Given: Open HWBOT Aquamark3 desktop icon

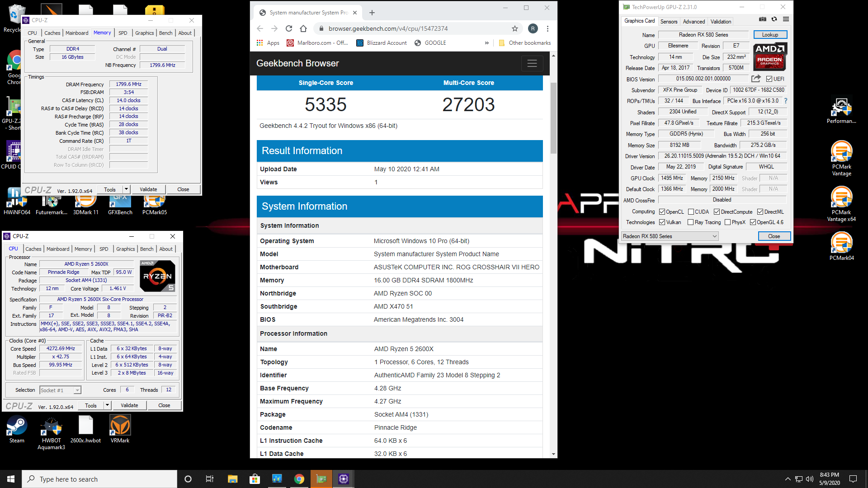Looking at the screenshot, I should pos(51,433).
